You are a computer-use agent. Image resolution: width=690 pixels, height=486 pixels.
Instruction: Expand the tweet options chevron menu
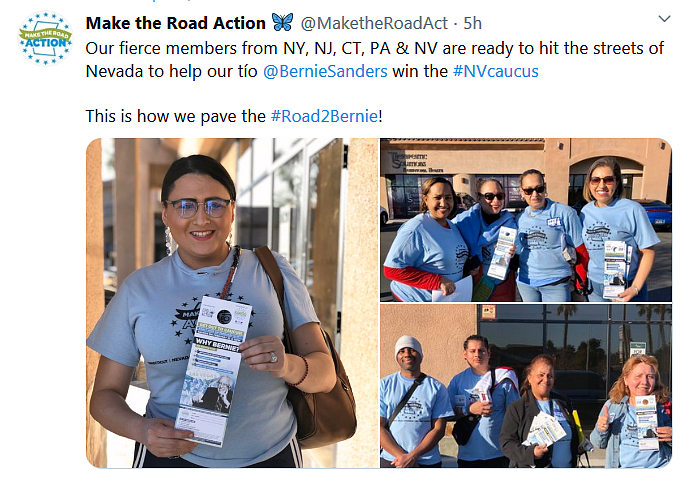[x=664, y=19]
